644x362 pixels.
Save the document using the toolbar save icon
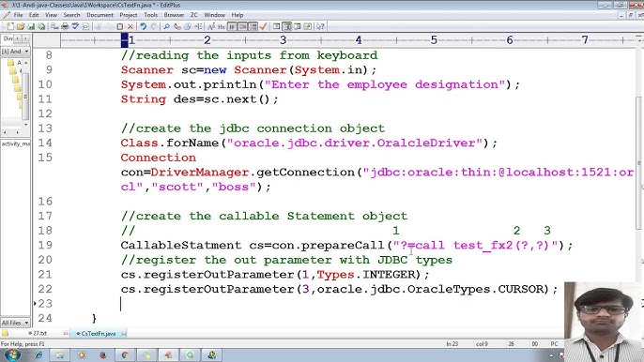pos(31,26)
